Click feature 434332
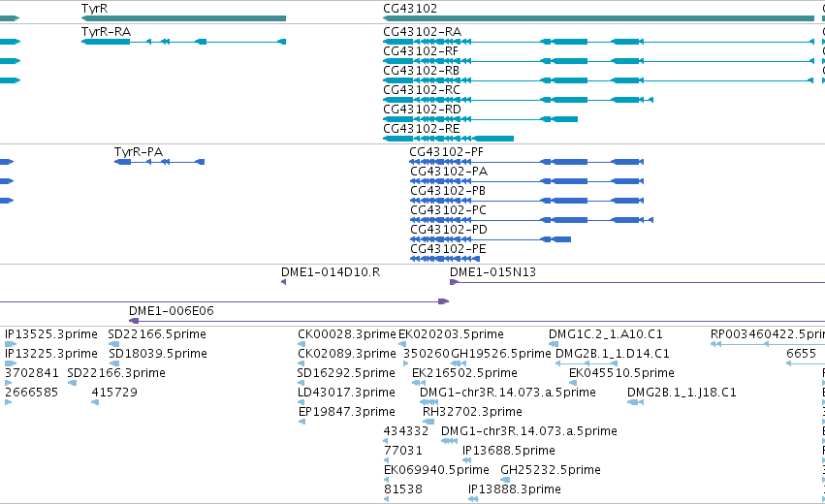This screenshot has height=504, width=825. (x=405, y=431)
